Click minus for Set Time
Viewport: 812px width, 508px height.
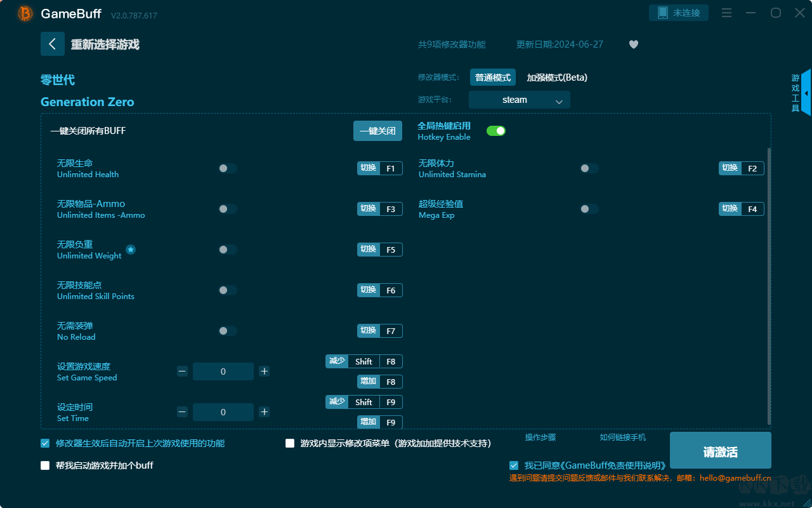point(183,412)
